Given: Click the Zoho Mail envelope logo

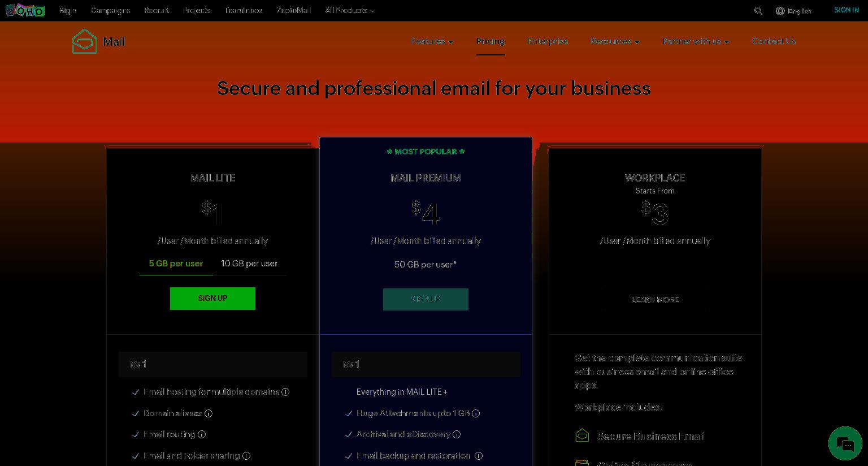Looking at the screenshot, I should click(x=85, y=41).
